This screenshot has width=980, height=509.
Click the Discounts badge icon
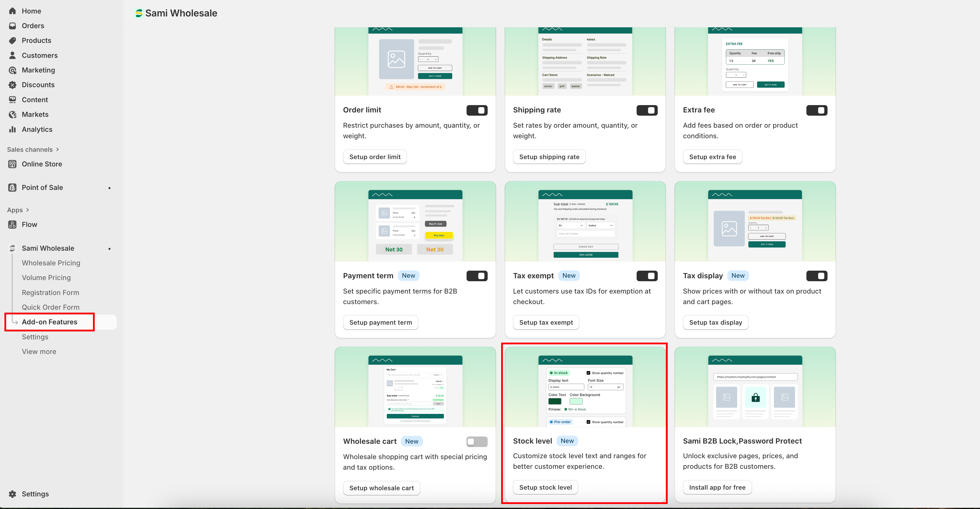tap(13, 85)
